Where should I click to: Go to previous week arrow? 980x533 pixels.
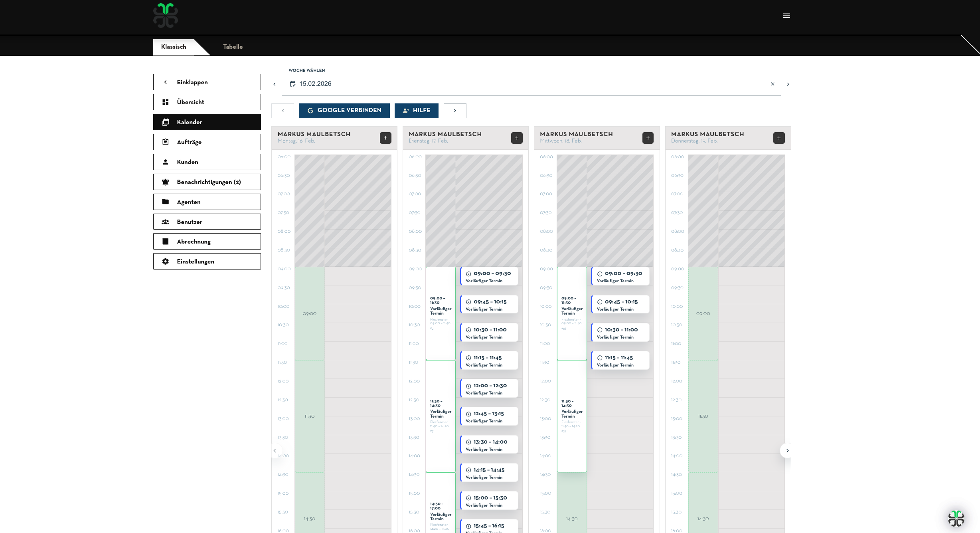(x=275, y=84)
